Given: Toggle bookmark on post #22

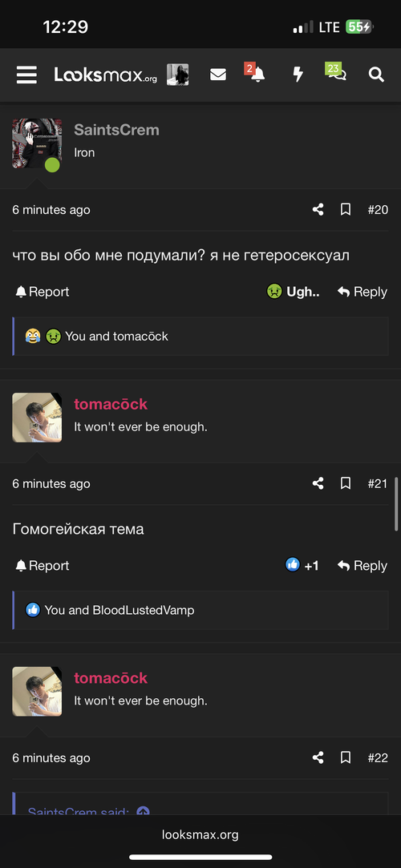Looking at the screenshot, I should (346, 758).
